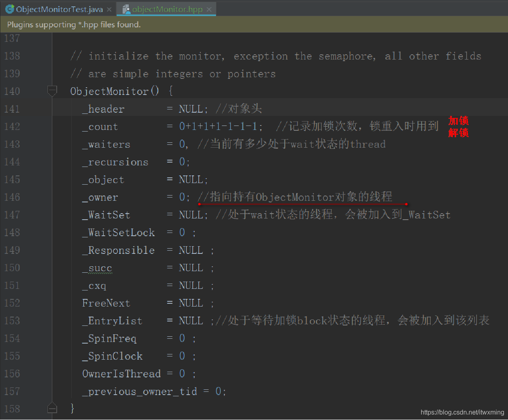Click the _WaitSet field name
This screenshot has height=420, width=508.
pos(106,215)
